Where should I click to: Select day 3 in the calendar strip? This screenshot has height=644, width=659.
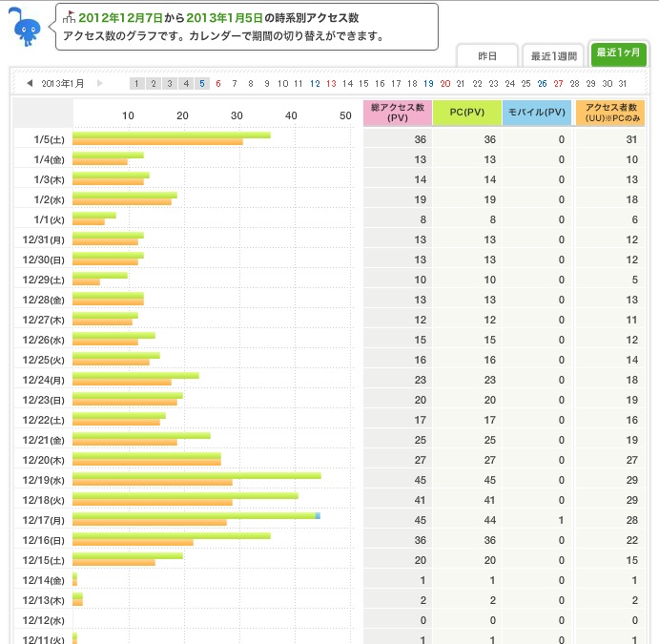[x=170, y=84]
